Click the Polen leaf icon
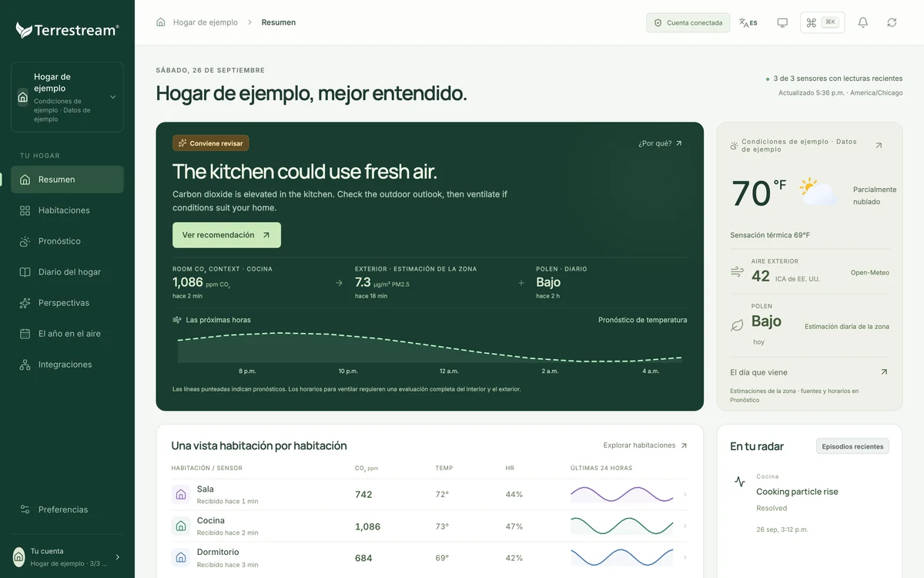Image resolution: width=924 pixels, height=578 pixels. click(x=737, y=326)
